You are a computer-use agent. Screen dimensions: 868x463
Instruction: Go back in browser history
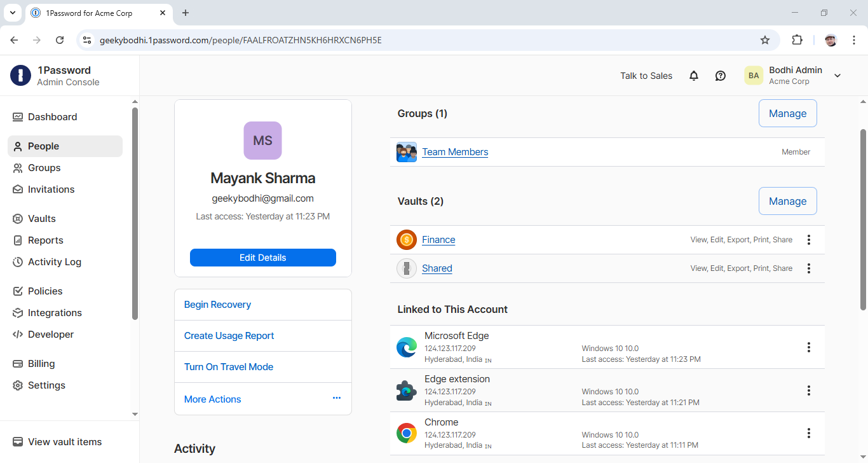point(14,40)
